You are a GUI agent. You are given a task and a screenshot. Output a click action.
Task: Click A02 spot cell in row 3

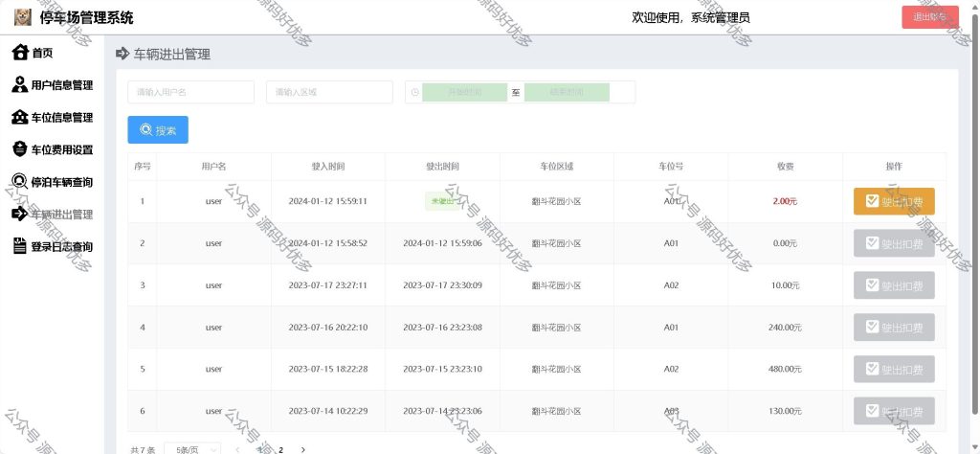[x=671, y=285]
